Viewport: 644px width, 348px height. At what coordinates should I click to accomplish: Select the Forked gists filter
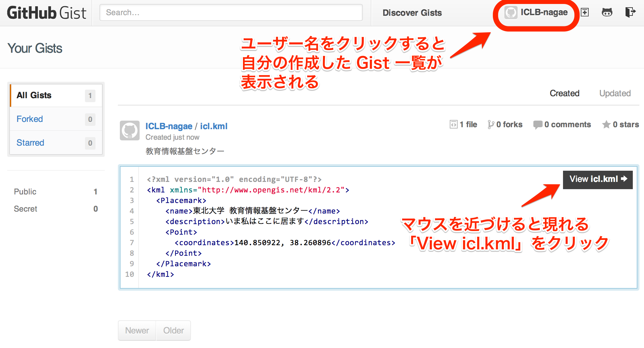(56, 119)
